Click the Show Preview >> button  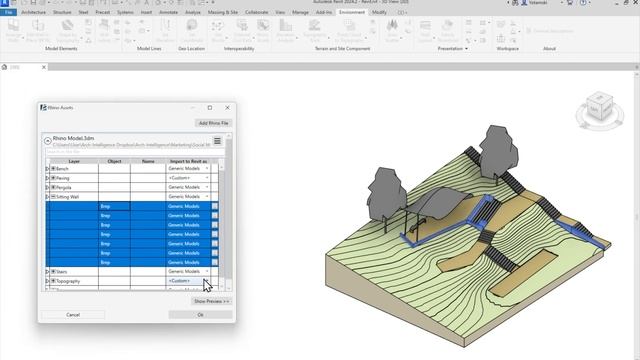(x=212, y=301)
